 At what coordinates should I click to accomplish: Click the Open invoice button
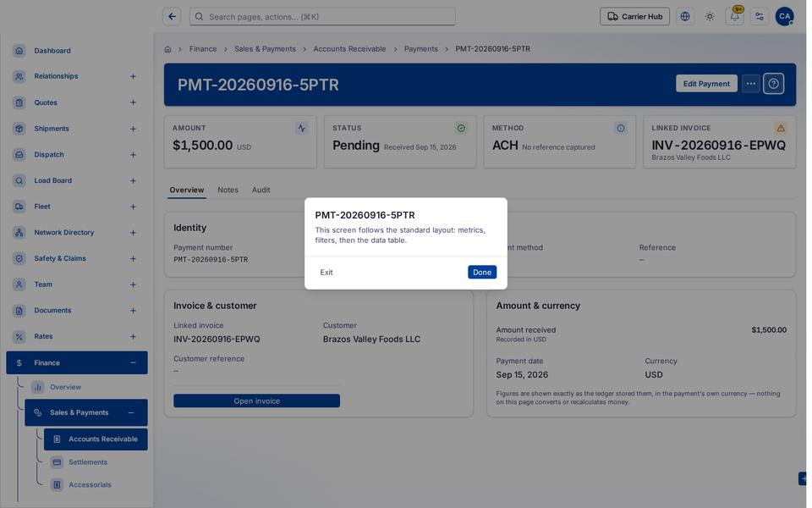tap(256, 400)
